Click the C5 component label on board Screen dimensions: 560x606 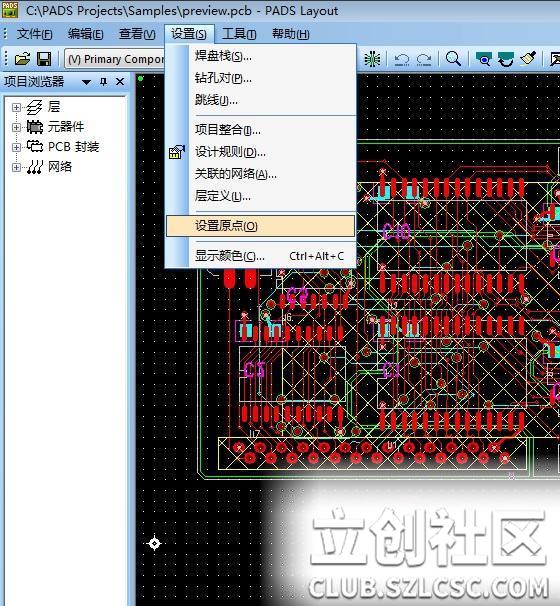click(254, 370)
